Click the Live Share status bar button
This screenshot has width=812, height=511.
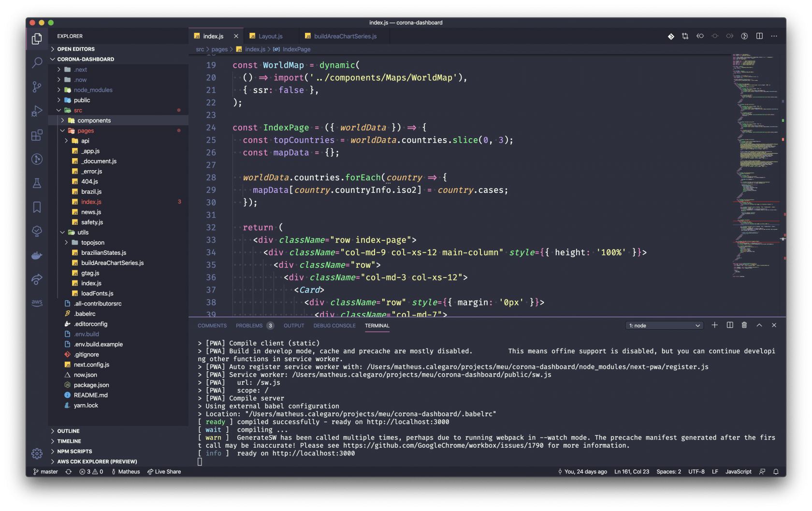point(164,472)
